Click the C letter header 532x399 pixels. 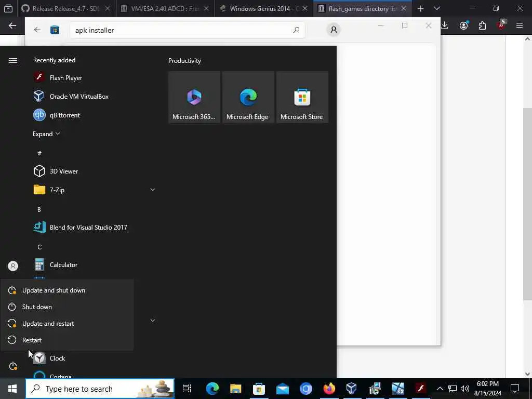click(39, 247)
